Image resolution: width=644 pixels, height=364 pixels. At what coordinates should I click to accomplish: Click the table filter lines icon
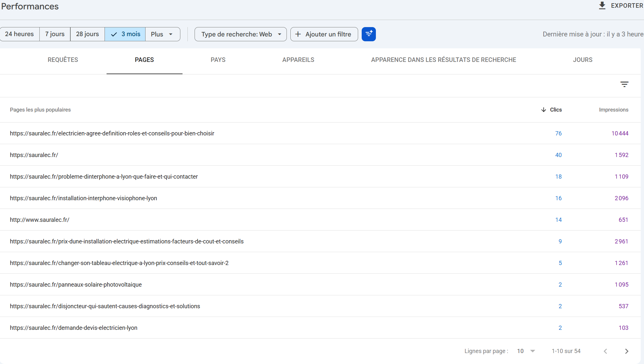(x=624, y=84)
